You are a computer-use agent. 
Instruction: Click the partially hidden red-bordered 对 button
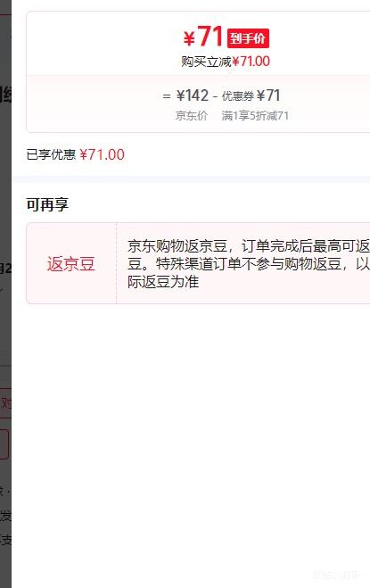5,403
